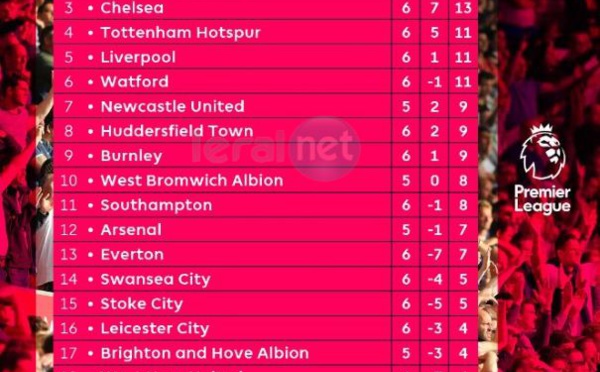Viewport: 600px width, 372px height.
Task: Open the Liverpool row
Action: coord(266,57)
